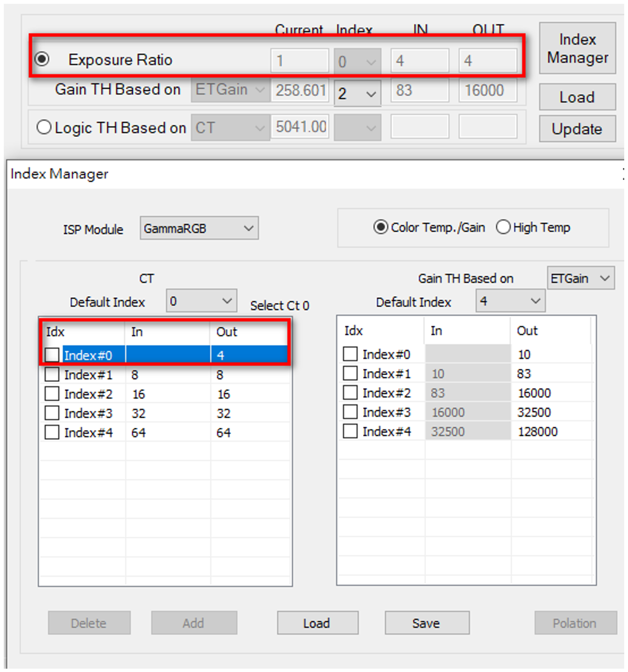Tick the CT Index#2 checkbox with value 16

52,394
